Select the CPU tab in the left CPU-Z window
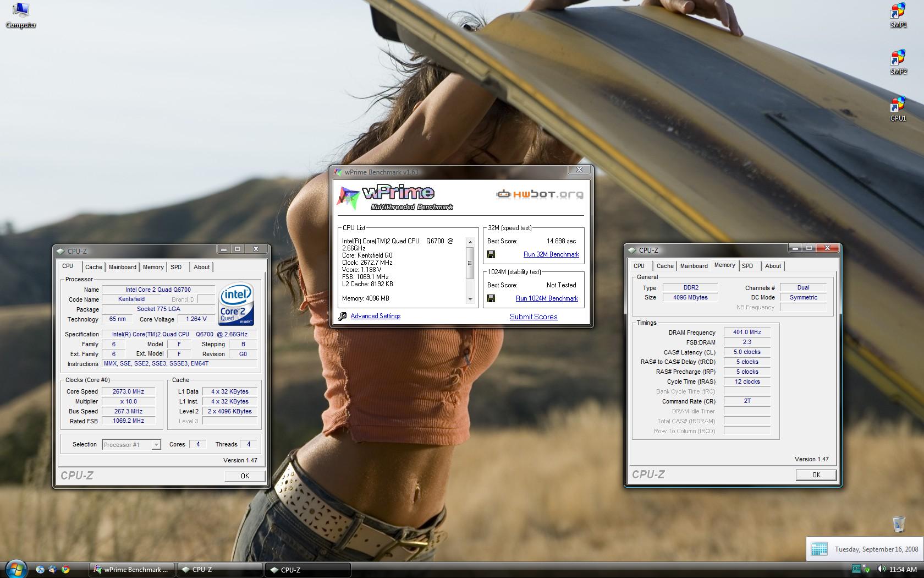 point(68,266)
